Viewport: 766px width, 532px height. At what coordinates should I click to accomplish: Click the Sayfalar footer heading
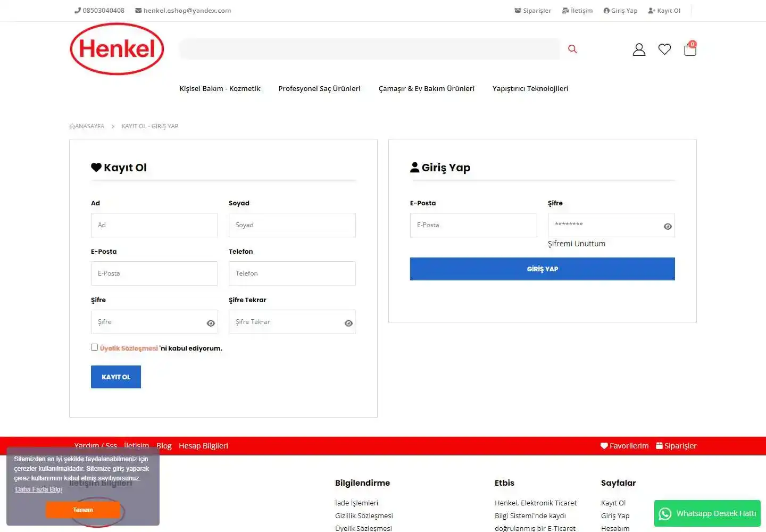click(618, 483)
